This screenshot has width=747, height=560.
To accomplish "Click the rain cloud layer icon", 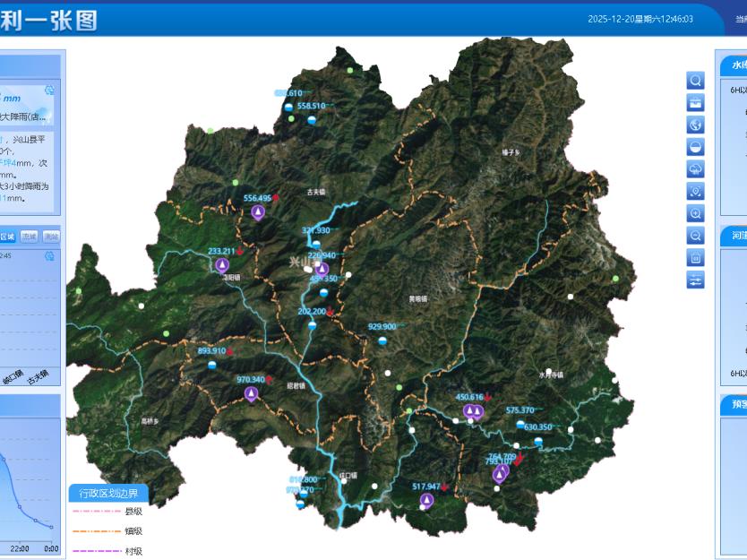I will pos(695,169).
